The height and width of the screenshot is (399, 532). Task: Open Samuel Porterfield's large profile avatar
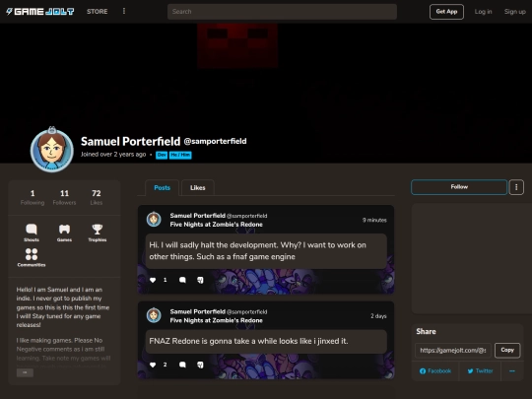(52, 151)
